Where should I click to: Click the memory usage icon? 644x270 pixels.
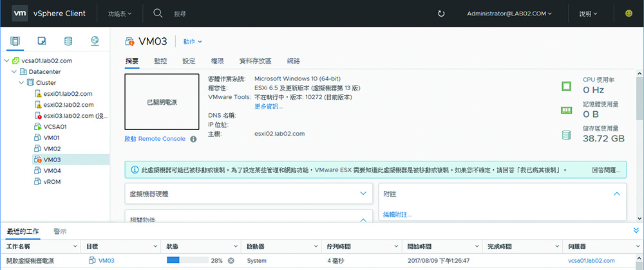tap(566, 110)
